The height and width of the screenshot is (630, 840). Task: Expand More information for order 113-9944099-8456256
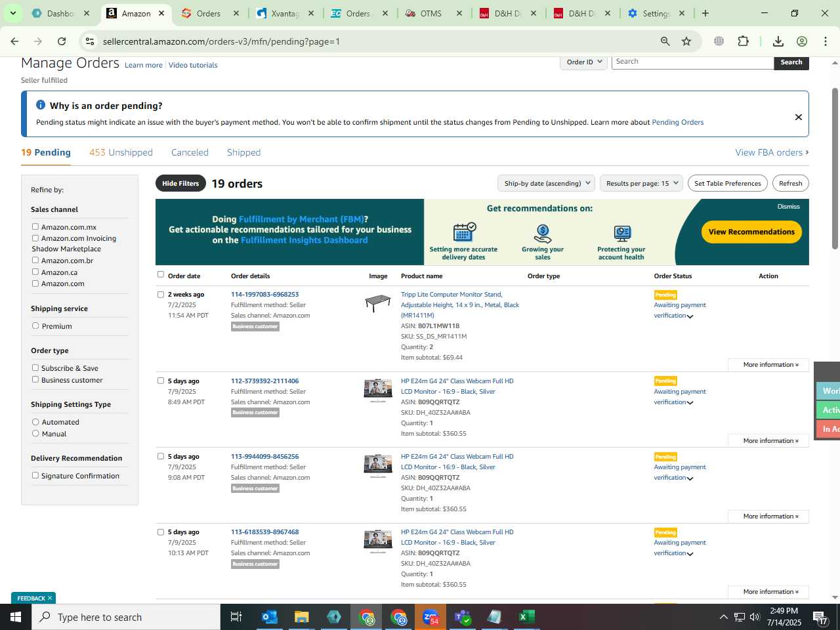pos(769,516)
